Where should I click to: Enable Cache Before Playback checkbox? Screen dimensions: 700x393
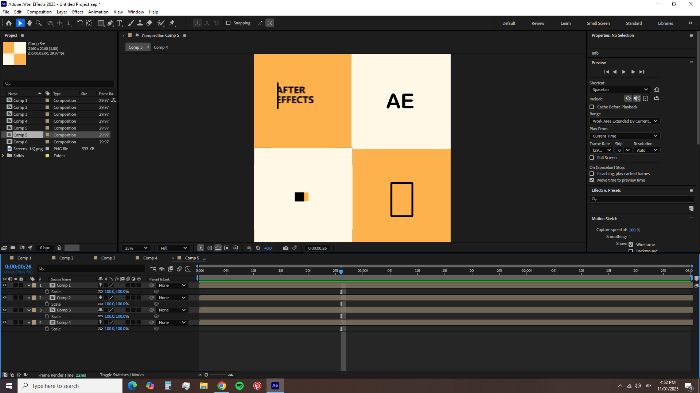(592, 107)
